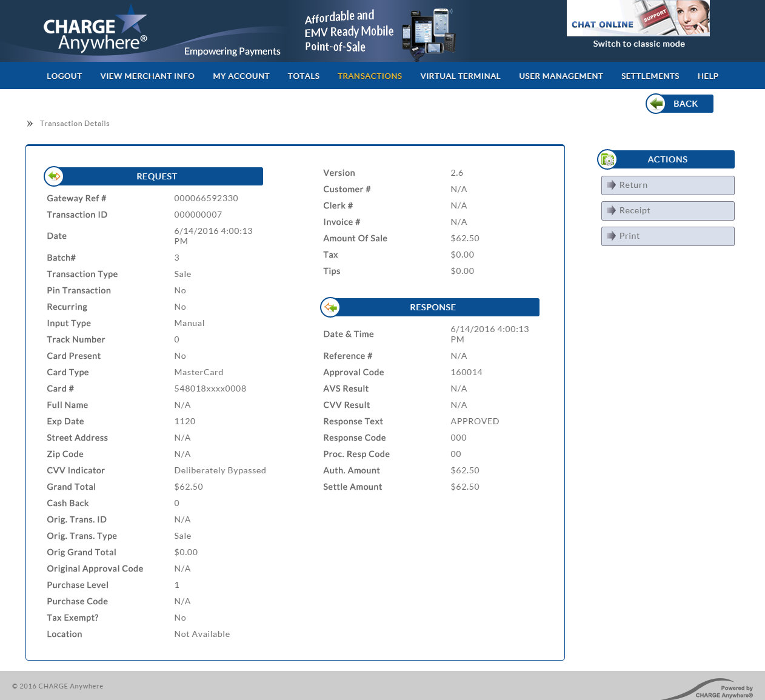Click the RESPONSE section arrow icon
This screenshot has width=765, height=700.
pos(330,307)
